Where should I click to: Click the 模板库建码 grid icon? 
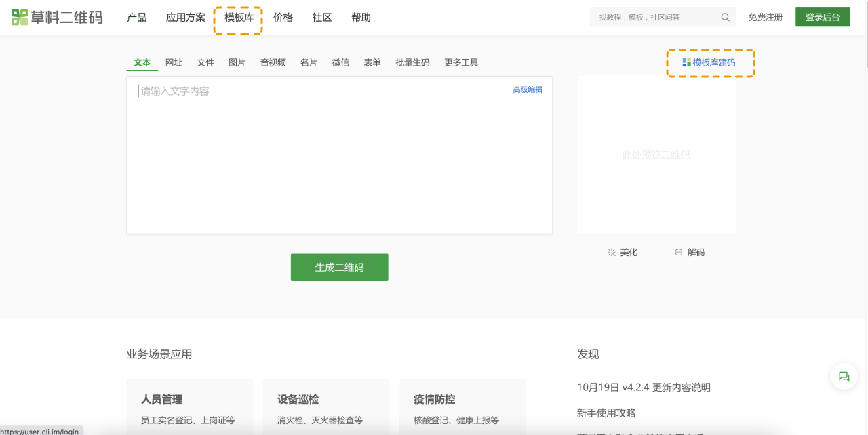click(x=686, y=62)
